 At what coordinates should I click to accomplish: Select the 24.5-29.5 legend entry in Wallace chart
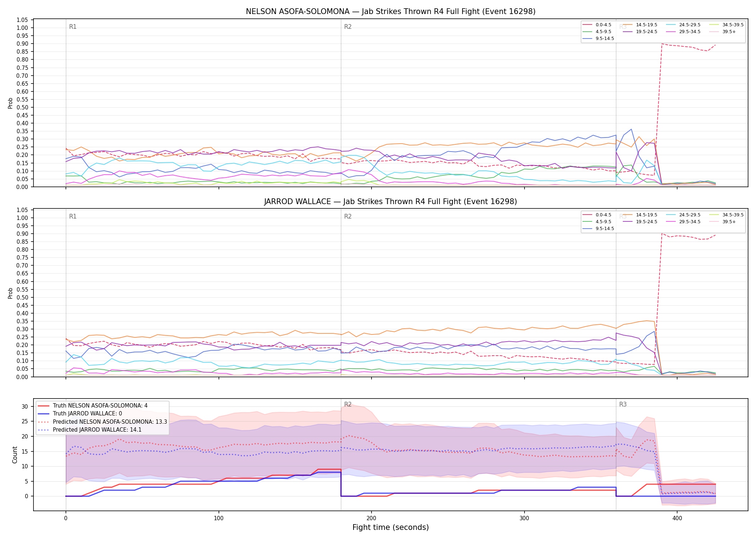tap(684, 215)
